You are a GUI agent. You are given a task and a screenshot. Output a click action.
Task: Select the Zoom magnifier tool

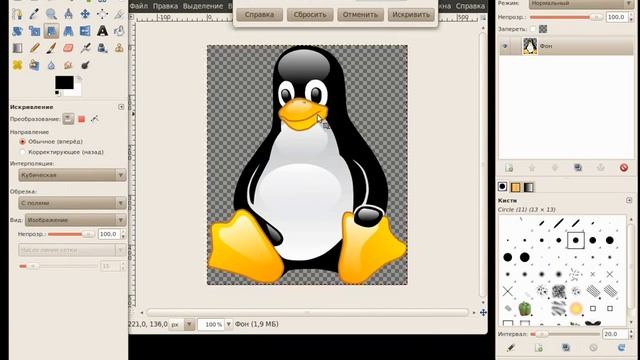[51, 14]
